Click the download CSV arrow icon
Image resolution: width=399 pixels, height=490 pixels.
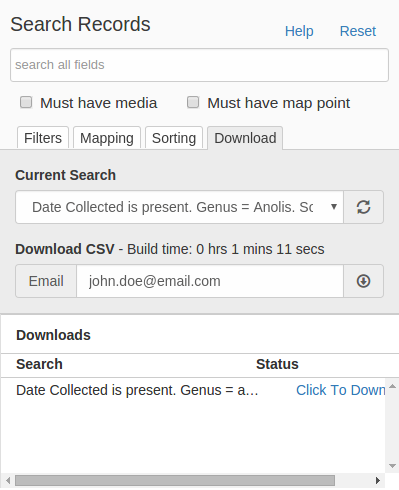coord(363,281)
